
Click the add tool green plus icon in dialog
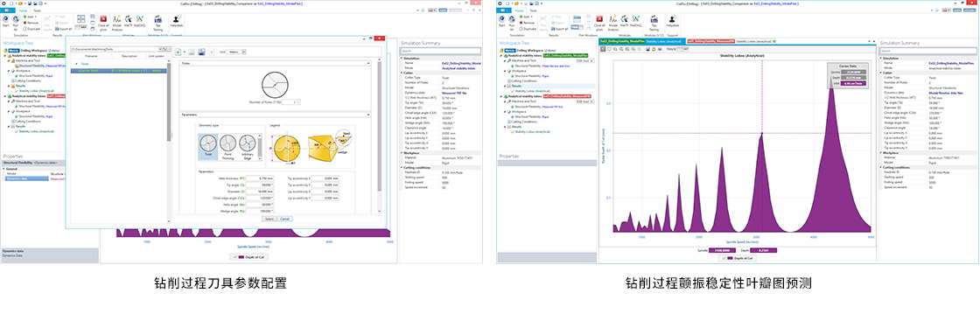[x=178, y=52]
